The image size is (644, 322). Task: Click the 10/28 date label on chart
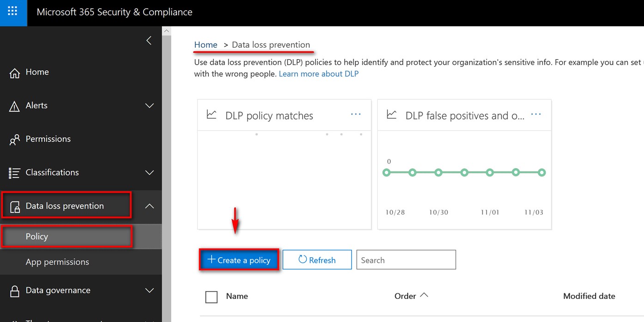click(395, 213)
